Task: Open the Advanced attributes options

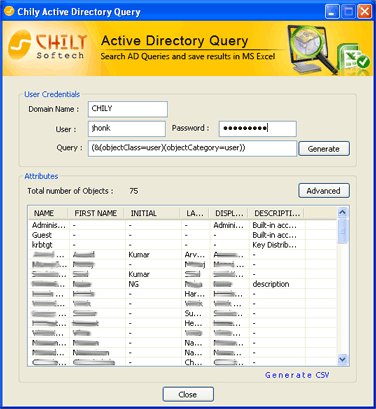Action: pyautogui.click(x=324, y=191)
